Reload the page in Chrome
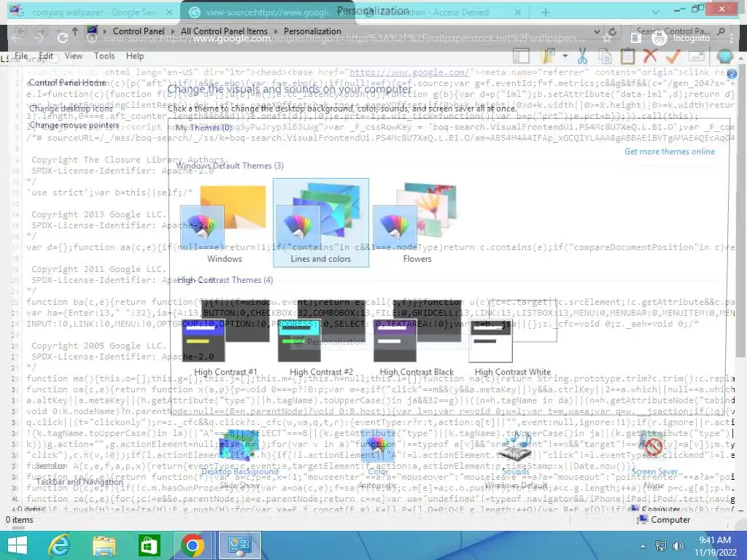 [63, 38]
